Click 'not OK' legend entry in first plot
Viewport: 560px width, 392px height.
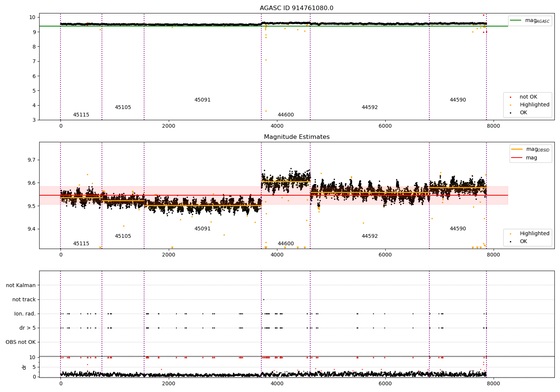(524, 97)
